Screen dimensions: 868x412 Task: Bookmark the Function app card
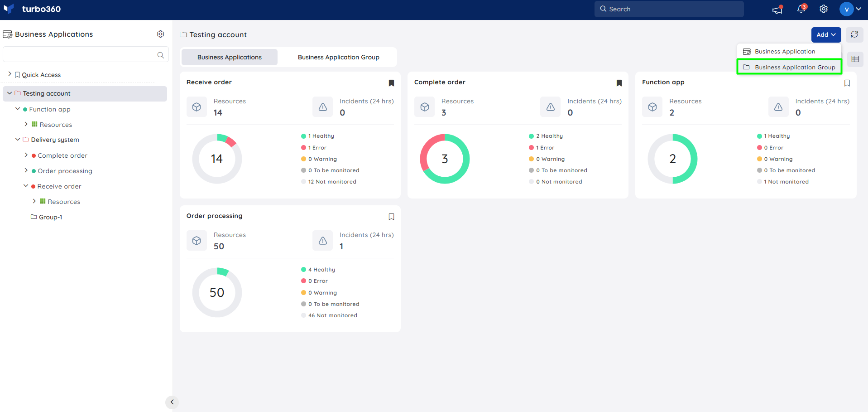(847, 83)
